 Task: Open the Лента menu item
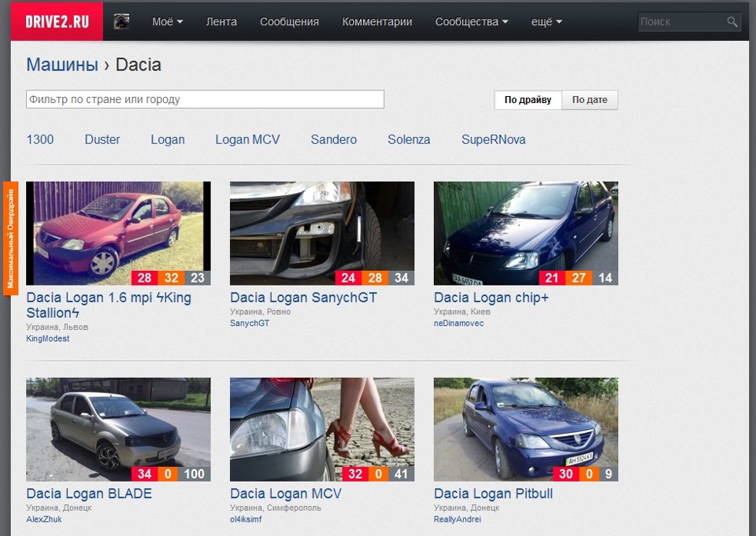[x=221, y=22]
